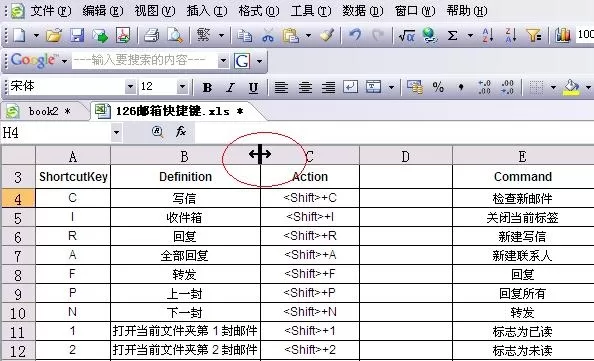Expand the New document dropdown arrow
This screenshot has height=361, width=594.
tap(36, 36)
